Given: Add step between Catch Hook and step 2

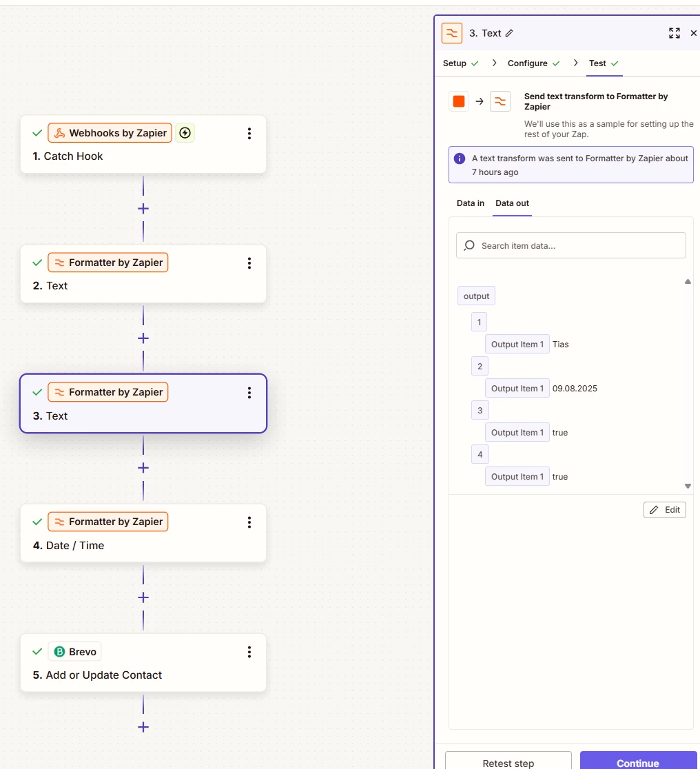Looking at the screenshot, I should click(x=143, y=209).
